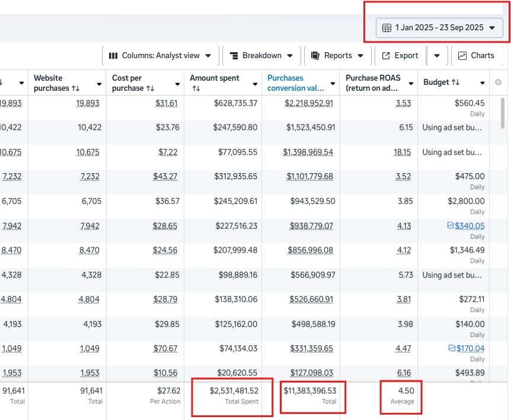Click the $170.04 budget link
The image size is (511, 420).
click(x=470, y=349)
